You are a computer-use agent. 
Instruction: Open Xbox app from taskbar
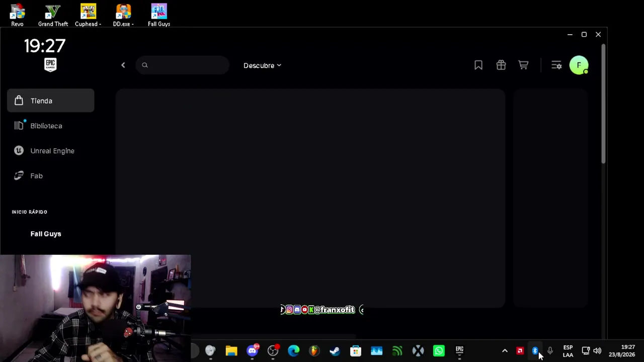(x=418, y=350)
